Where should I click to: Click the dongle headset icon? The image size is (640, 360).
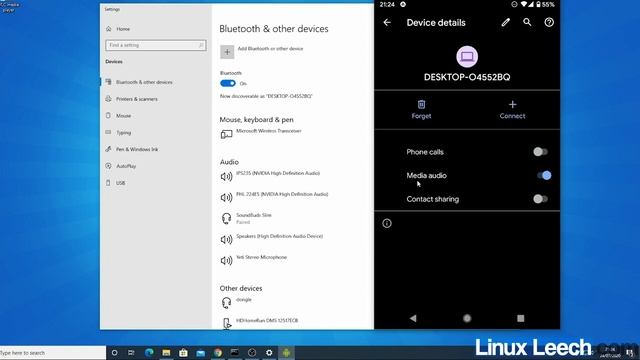pos(226,302)
